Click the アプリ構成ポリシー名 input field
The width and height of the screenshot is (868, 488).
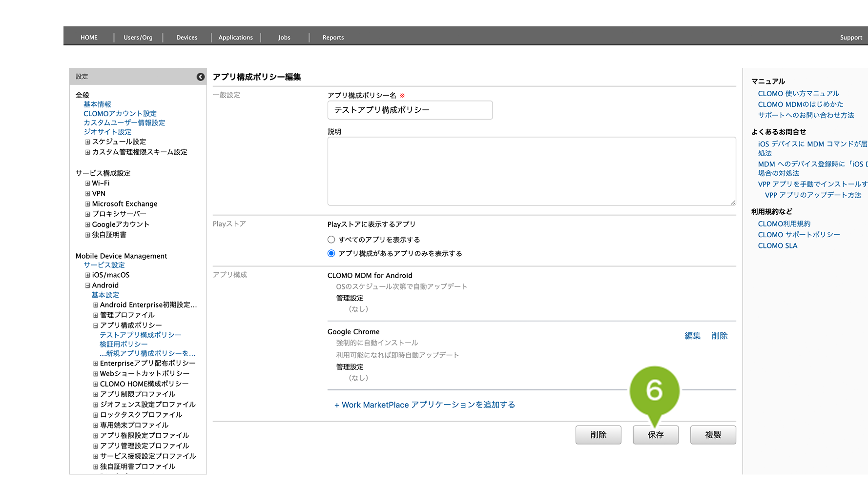pos(410,110)
